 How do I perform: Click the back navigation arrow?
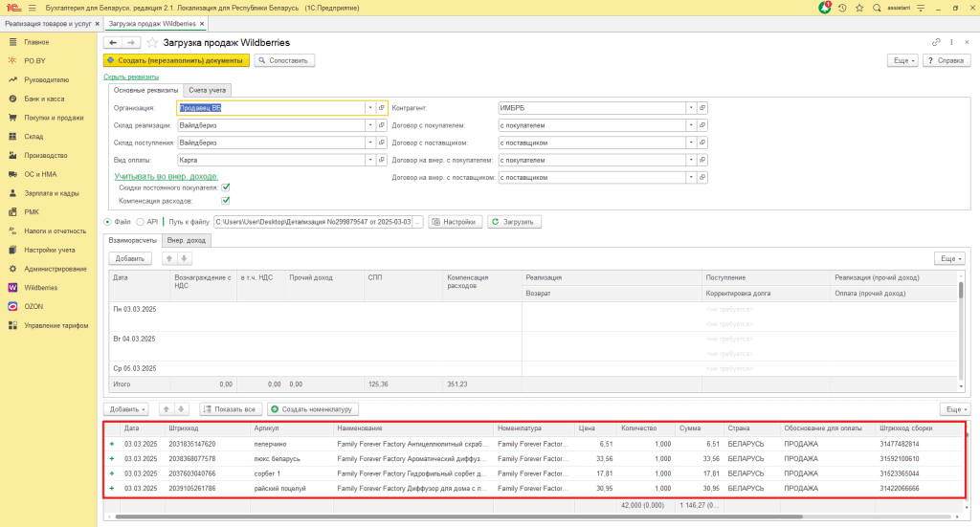tap(113, 43)
